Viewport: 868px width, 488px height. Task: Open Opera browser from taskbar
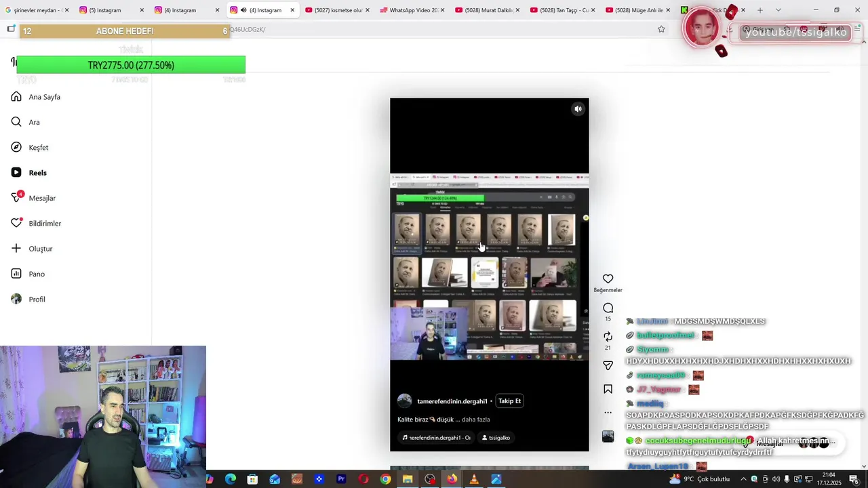coord(363,479)
